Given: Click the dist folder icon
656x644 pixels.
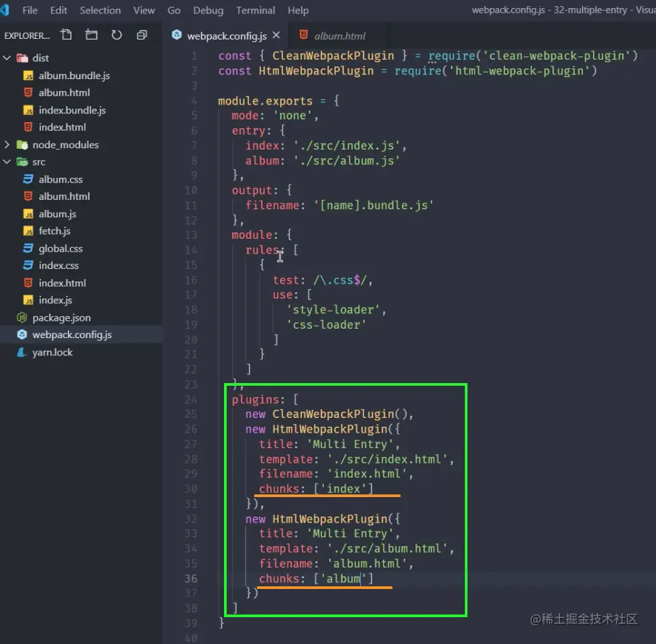Looking at the screenshot, I should click(x=22, y=58).
